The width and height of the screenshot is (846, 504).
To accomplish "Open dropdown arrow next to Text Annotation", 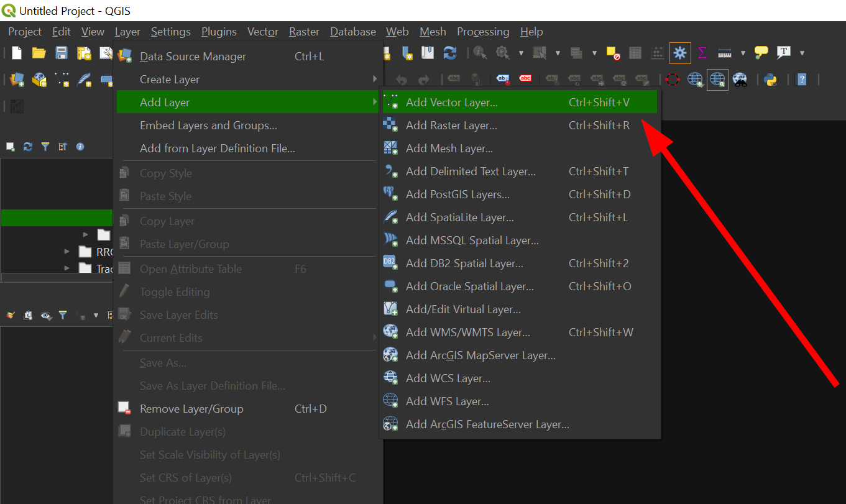I will [x=802, y=53].
